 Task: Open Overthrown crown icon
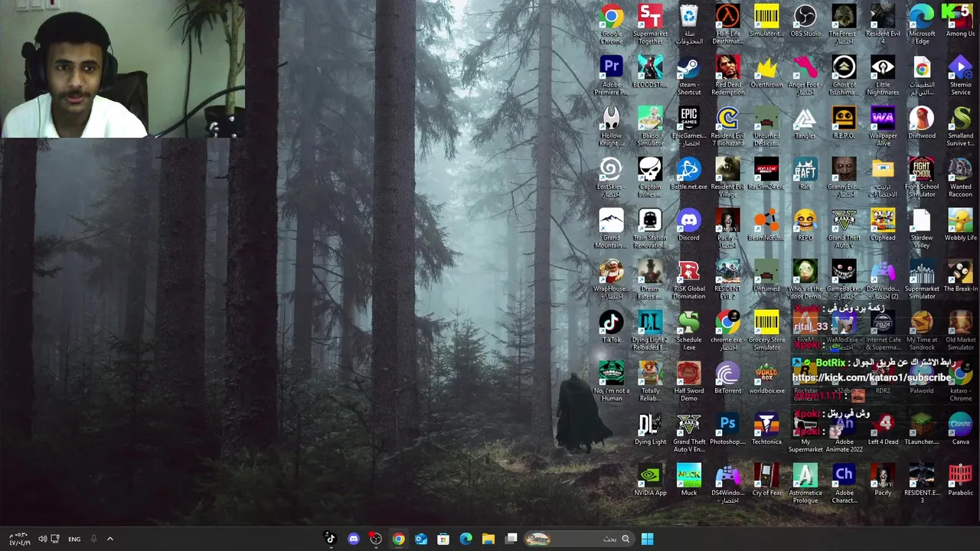coord(766,71)
